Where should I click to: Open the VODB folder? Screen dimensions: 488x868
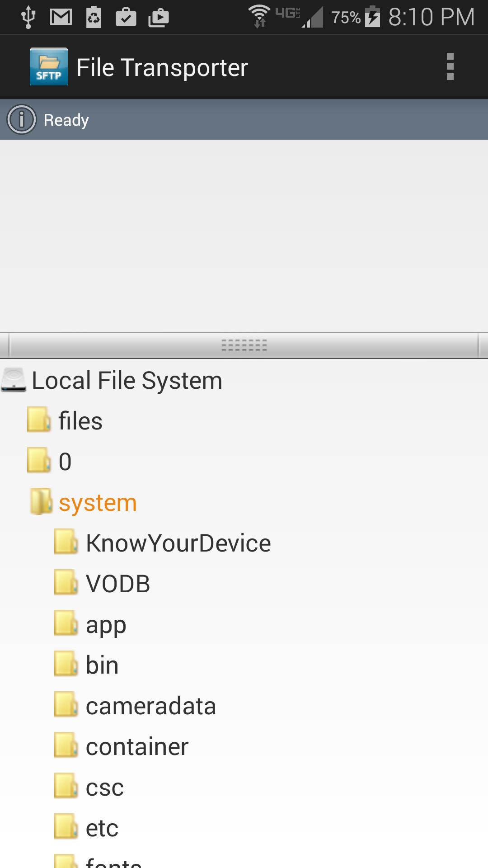click(x=118, y=584)
